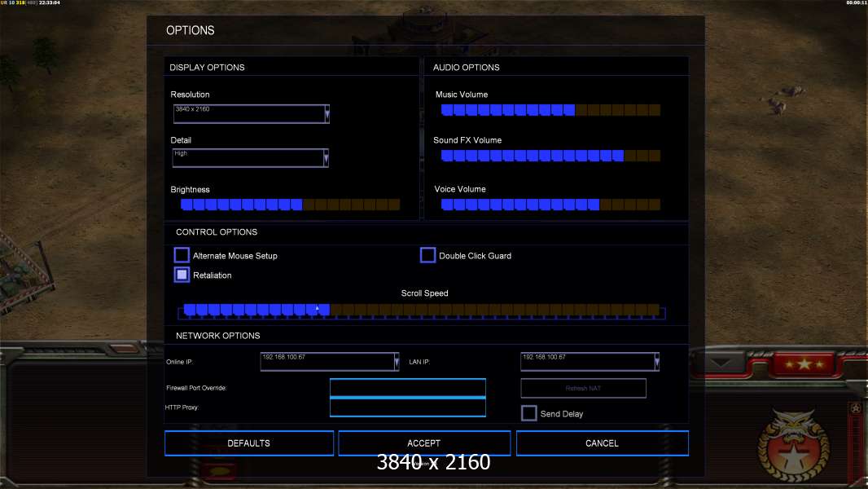The height and width of the screenshot is (489, 868).
Task: Click ACCEPT to save options
Action: pos(424,443)
